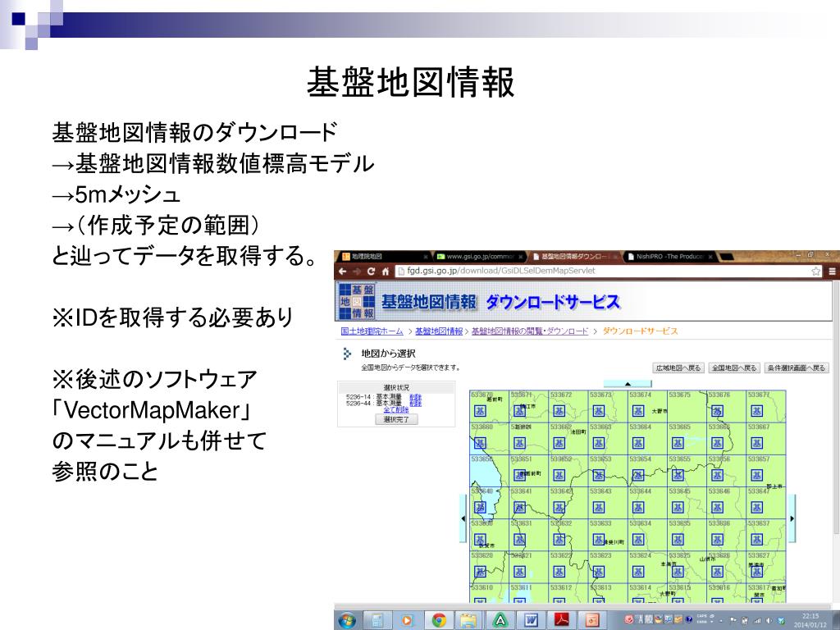Select the 基 icon in mesh 533672
The width and height of the screenshot is (840, 630).
[x=559, y=411]
